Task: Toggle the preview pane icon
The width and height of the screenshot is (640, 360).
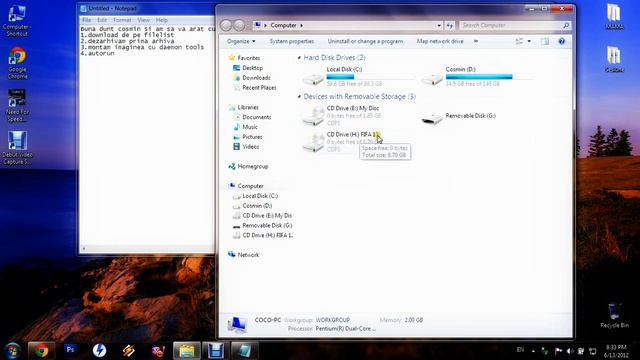Action: (x=545, y=41)
